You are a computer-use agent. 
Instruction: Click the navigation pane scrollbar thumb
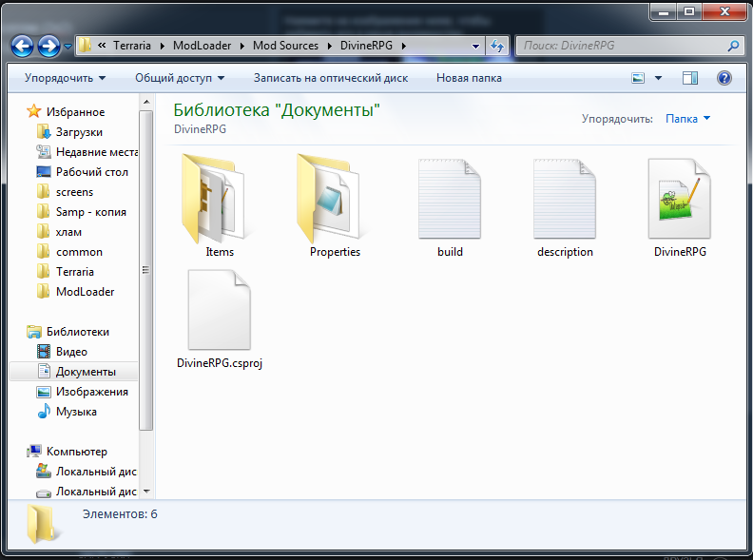[x=146, y=270]
